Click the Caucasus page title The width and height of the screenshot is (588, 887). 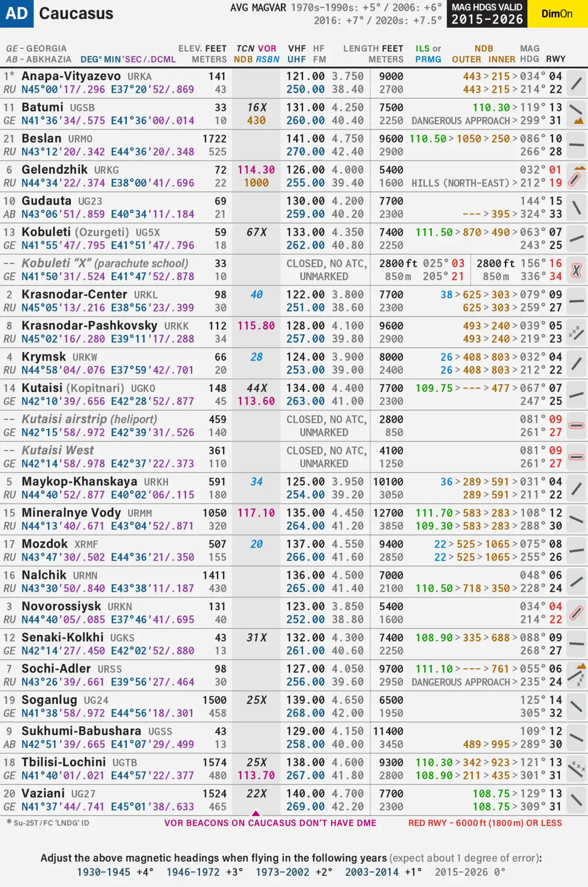[x=76, y=14]
